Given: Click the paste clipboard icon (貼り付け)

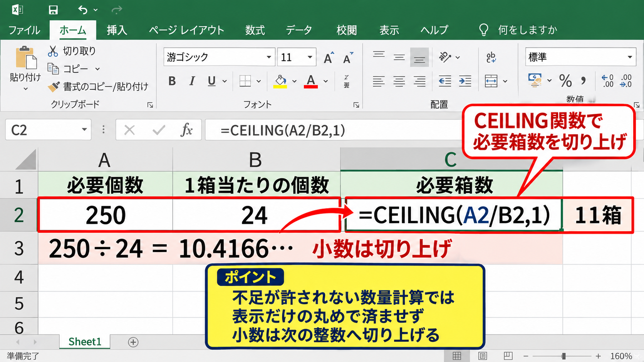Looking at the screenshot, I should [26, 58].
